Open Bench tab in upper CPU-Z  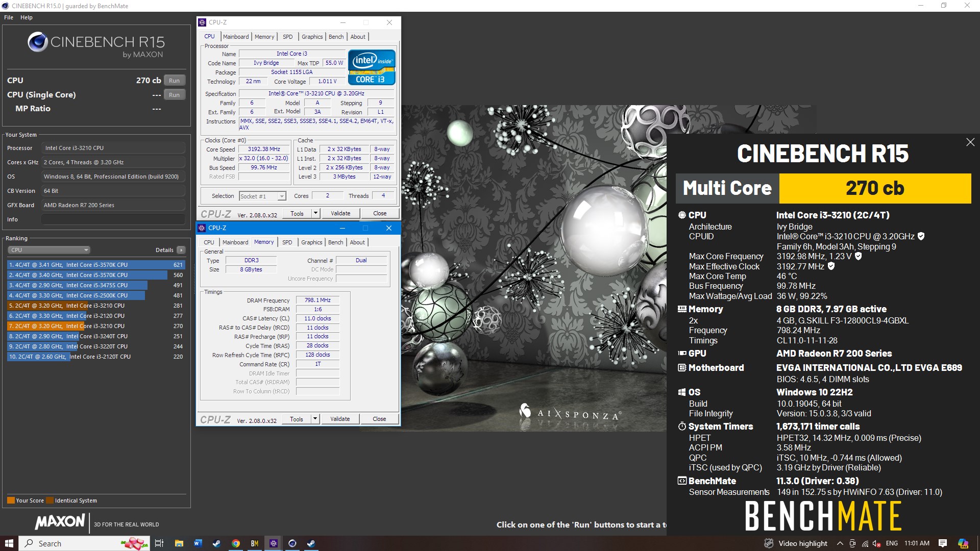[x=336, y=37]
